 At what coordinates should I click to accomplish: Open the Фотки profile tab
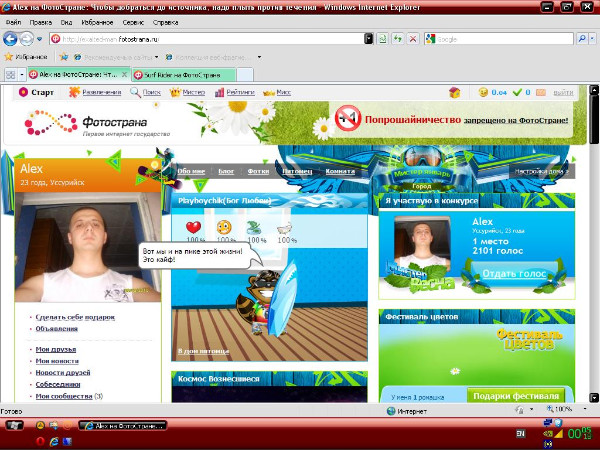(258, 171)
